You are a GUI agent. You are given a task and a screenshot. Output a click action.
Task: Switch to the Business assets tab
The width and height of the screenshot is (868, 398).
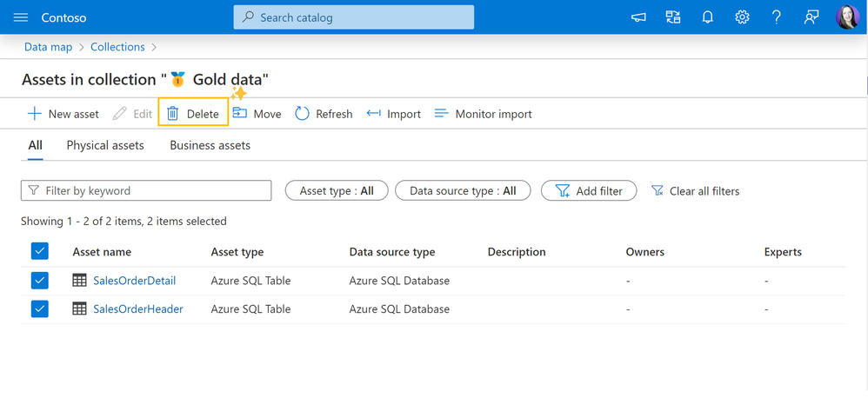coord(210,145)
